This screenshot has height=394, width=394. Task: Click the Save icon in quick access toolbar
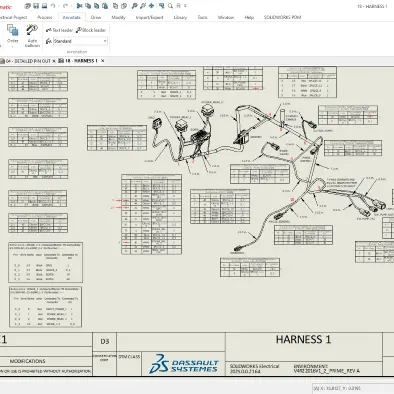(36, 6)
